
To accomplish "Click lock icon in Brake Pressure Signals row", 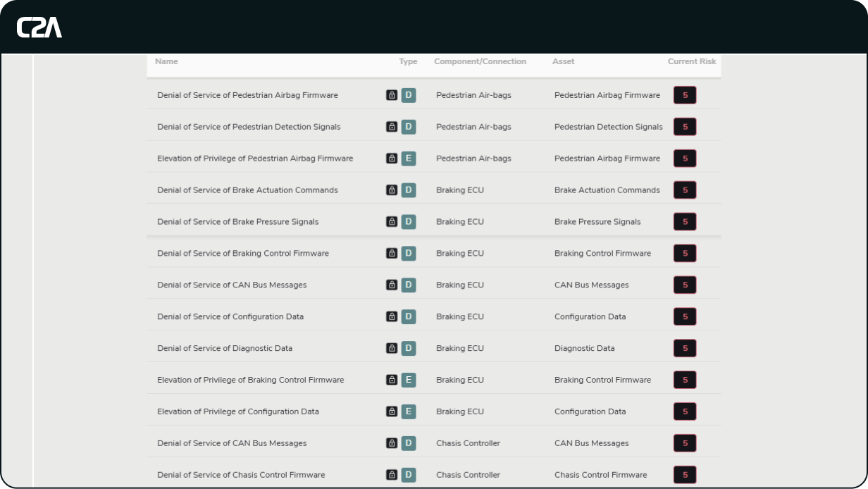I will [392, 222].
